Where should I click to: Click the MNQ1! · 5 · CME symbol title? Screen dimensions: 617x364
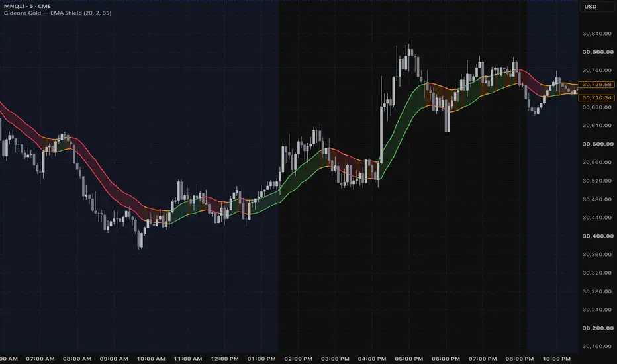pos(27,6)
